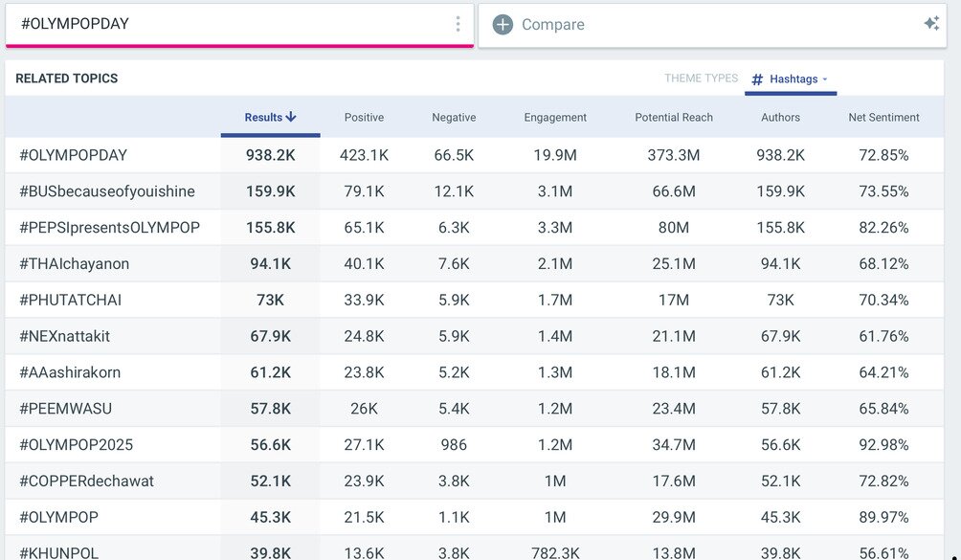961x560 pixels.
Task: Click the 89.97% Net Sentiment value
Action: (883, 517)
